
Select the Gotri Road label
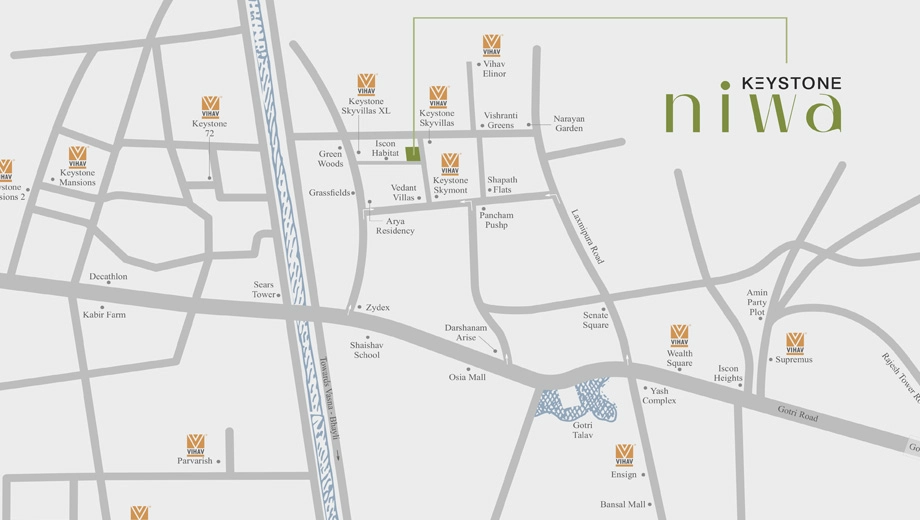[x=798, y=413]
